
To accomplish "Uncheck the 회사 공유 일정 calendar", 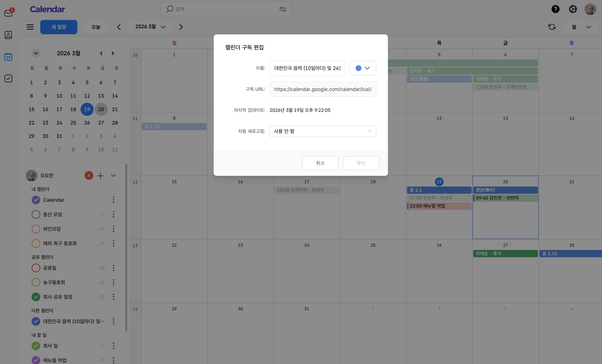I will [x=36, y=297].
